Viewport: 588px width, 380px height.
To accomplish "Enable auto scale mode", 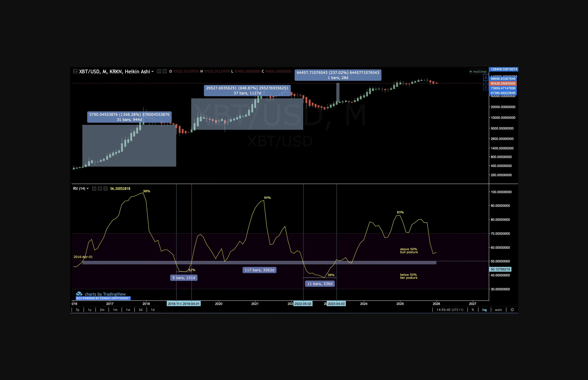I will (498, 310).
